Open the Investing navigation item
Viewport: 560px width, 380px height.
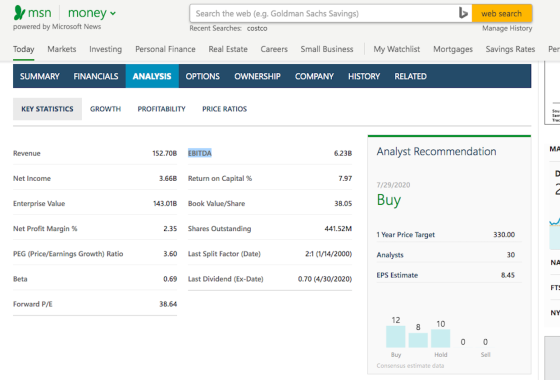(105, 49)
